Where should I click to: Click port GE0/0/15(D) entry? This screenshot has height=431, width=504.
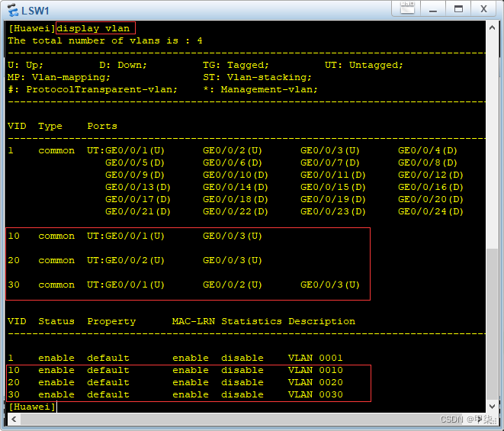click(x=333, y=187)
